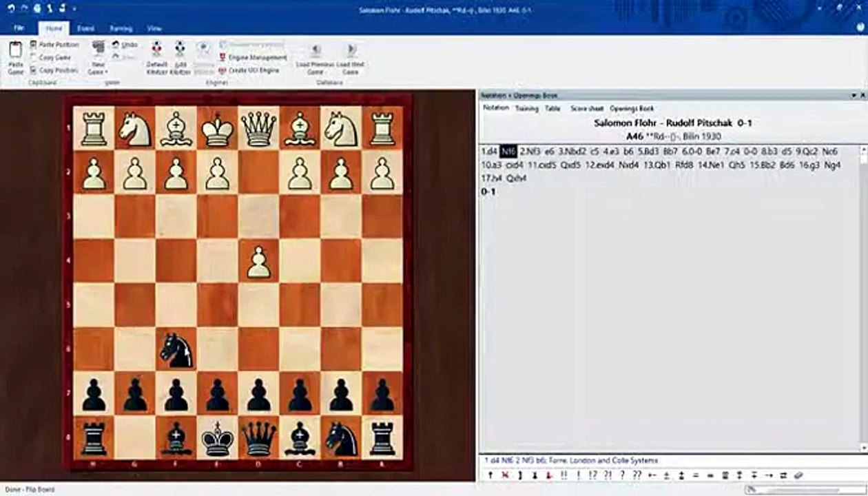This screenshot has width=868, height=496.
Task: Insert the = equal position symbol
Action: coord(696,475)
